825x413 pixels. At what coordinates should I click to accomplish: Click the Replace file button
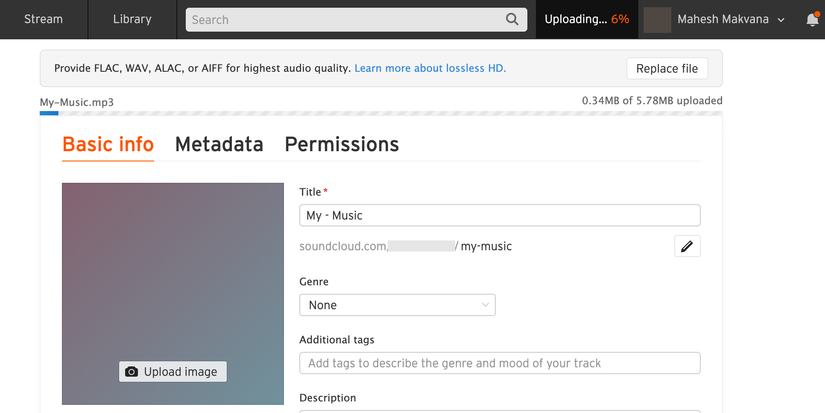(x=667, y=68)
